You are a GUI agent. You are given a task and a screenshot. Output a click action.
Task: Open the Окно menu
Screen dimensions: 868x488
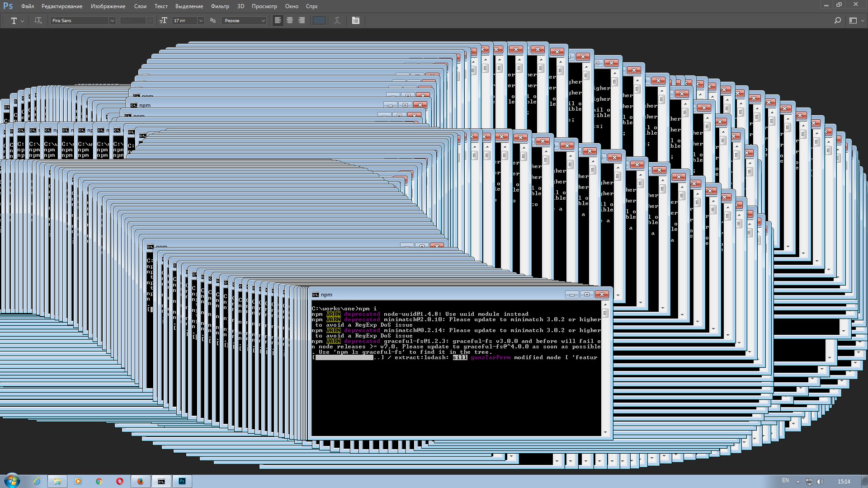pyautogui.click(x=292, y=6)
